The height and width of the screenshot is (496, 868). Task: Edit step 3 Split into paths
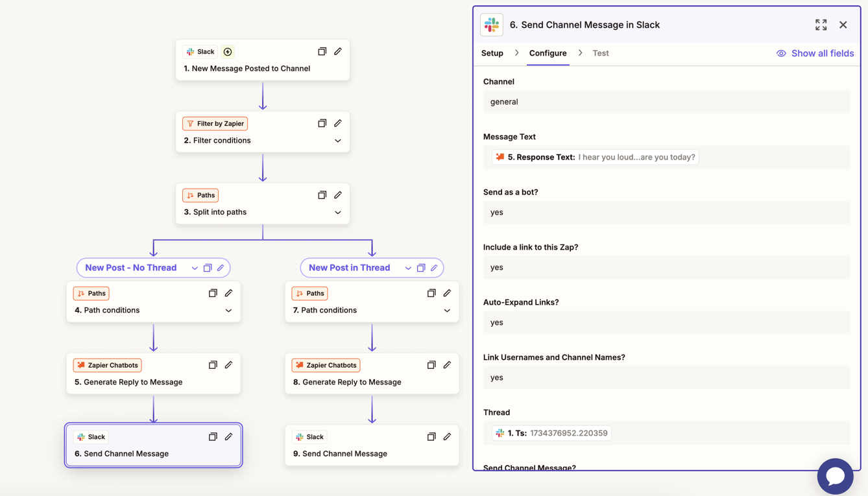(x=338, y=195)
